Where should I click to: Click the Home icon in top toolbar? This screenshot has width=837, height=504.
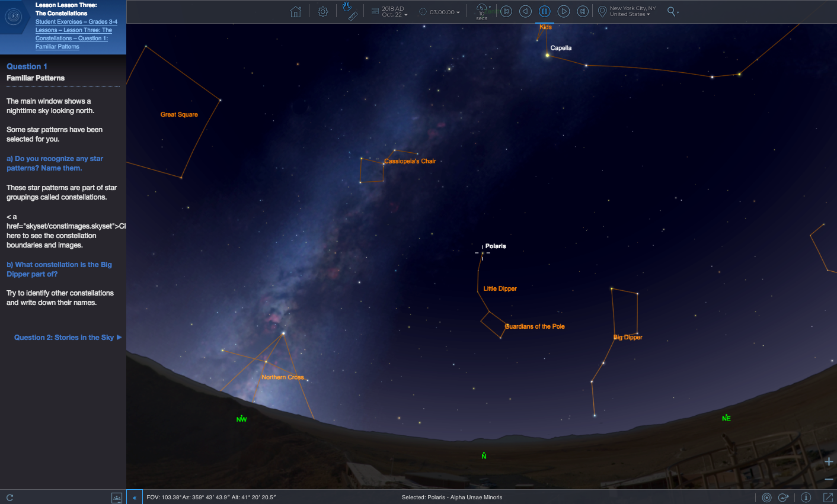[296, 12]
